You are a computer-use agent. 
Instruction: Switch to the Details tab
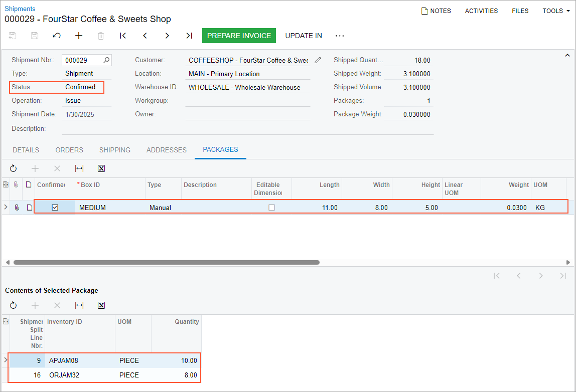[26, 150]
